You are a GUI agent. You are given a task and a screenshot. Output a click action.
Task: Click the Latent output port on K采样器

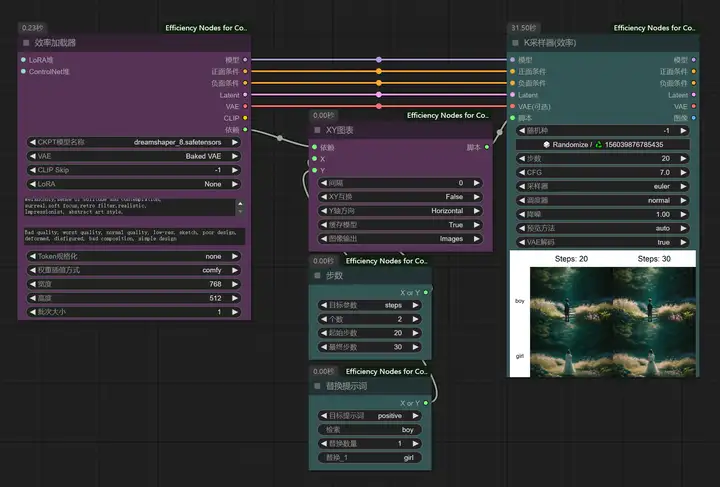693,95
